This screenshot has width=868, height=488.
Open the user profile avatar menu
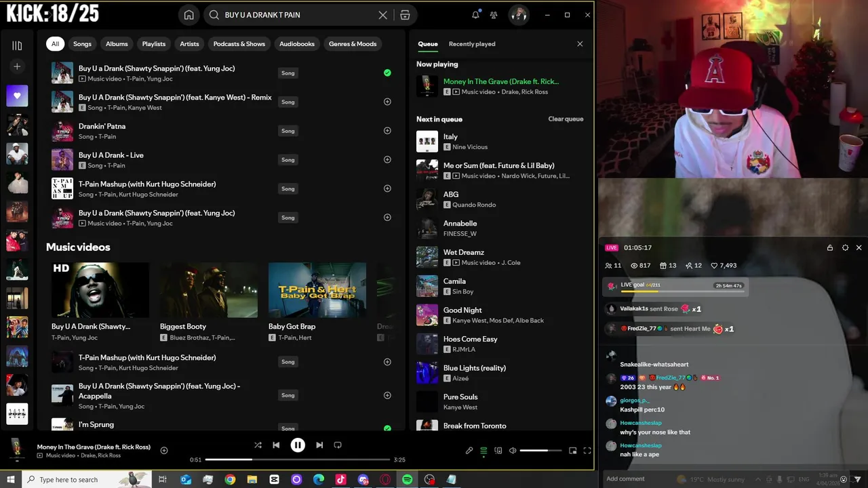pos(519,15)
